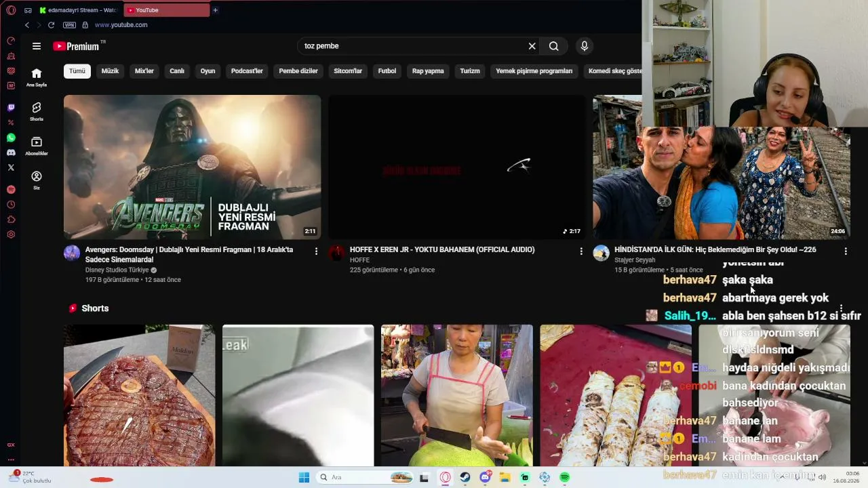This screenshot has height=488, width=868.
Task: Open Spotify player in the Opera sidebar
Action: 11,190
